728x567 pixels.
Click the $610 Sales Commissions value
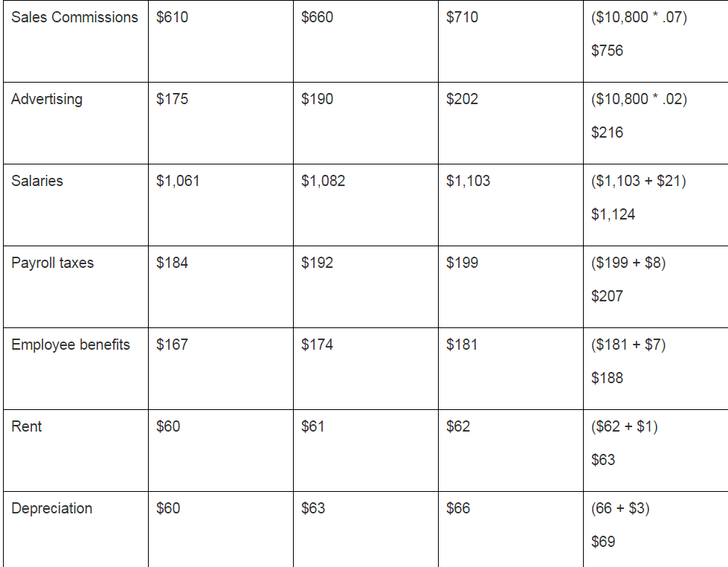point(172,17)
